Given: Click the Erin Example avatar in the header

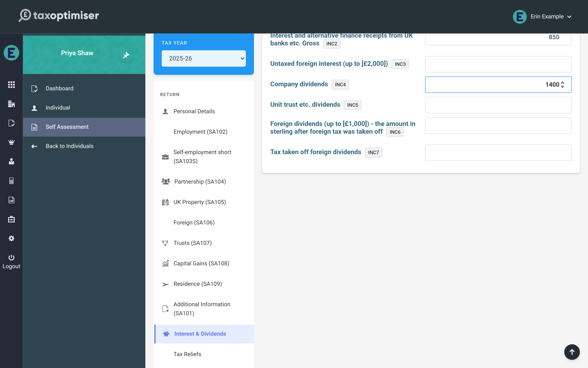Looking at the screenshot, I should (519, 17).
